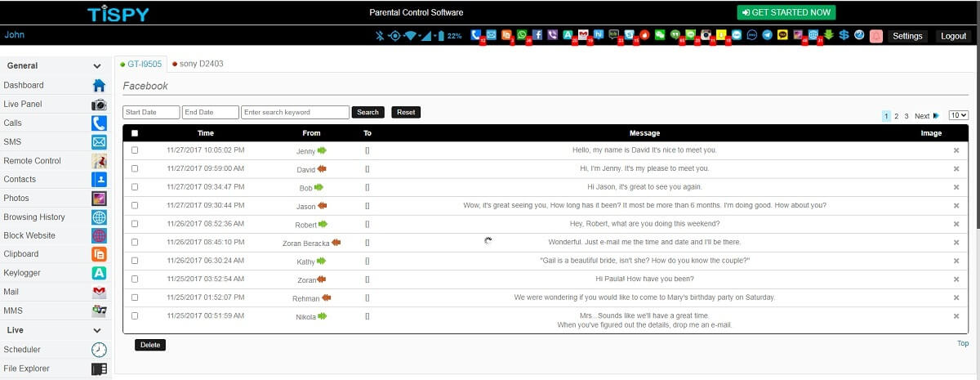This screenshot has height=380, width=980.
Task: Select the checkbox in Bob's row
Action: pos(135,187)
